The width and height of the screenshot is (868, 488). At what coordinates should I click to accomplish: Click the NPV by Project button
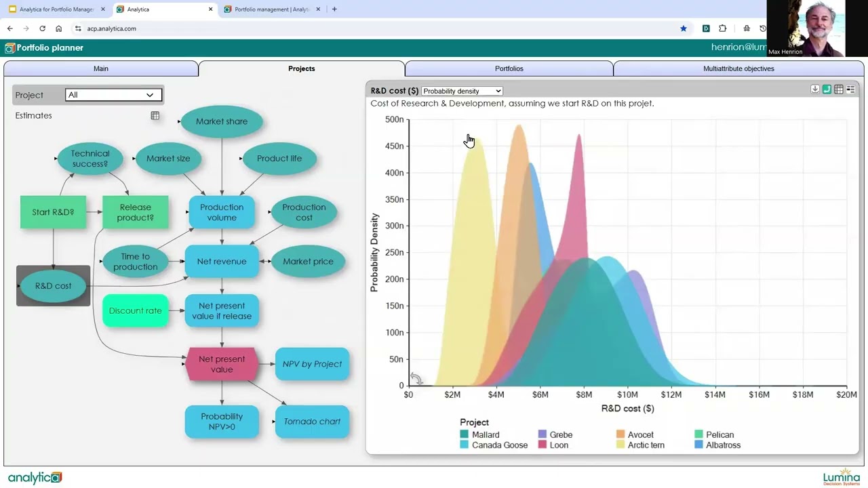tap(312, 364)
